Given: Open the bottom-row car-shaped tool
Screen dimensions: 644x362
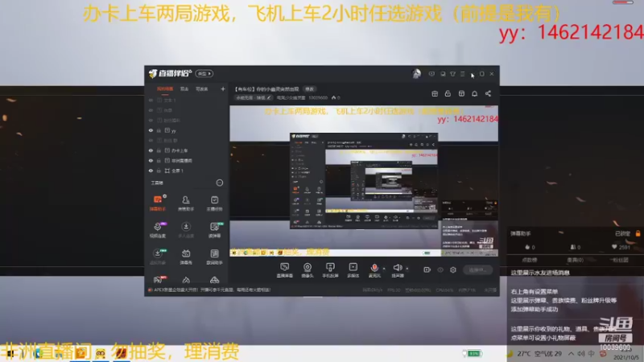Looking at the screenshot, I should click(x=214, y=280).
